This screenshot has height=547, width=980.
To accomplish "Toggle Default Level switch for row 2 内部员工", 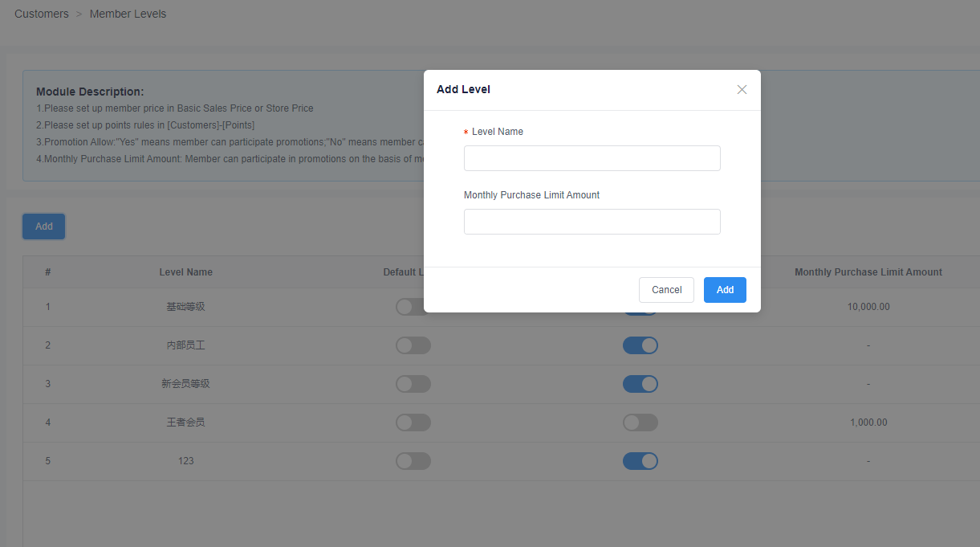I will [x=413, y=345].
